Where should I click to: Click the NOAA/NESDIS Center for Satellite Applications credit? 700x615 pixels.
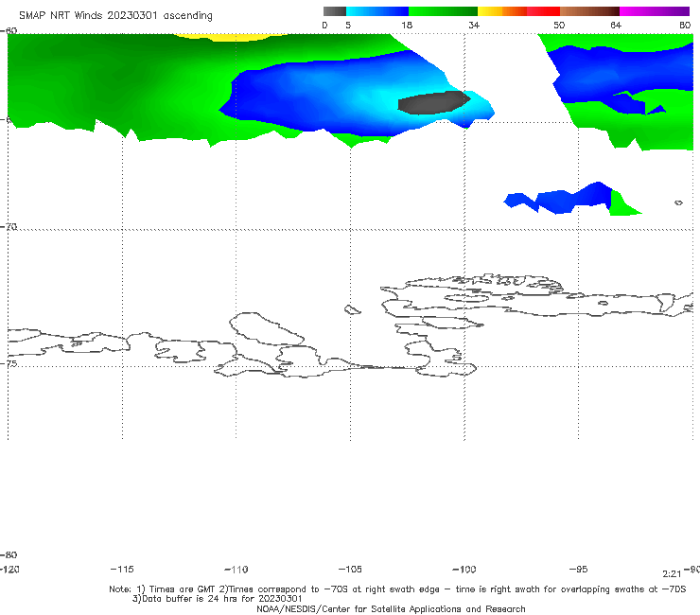pos(391,608)
